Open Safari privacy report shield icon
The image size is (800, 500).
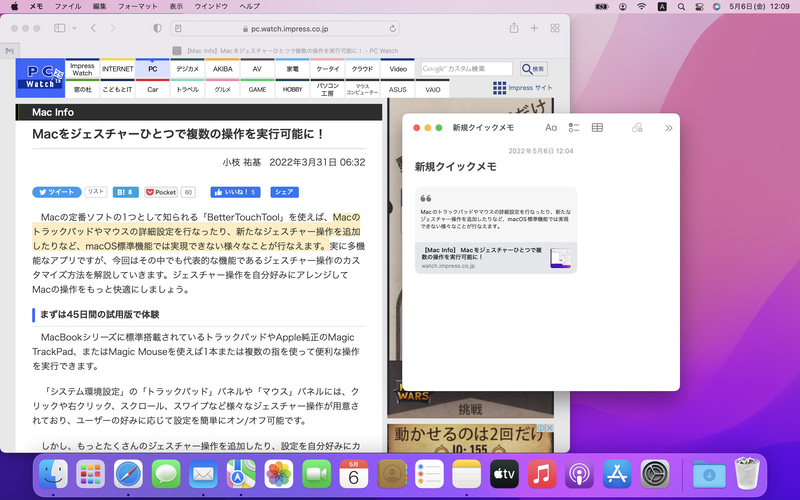pos(157,28)
